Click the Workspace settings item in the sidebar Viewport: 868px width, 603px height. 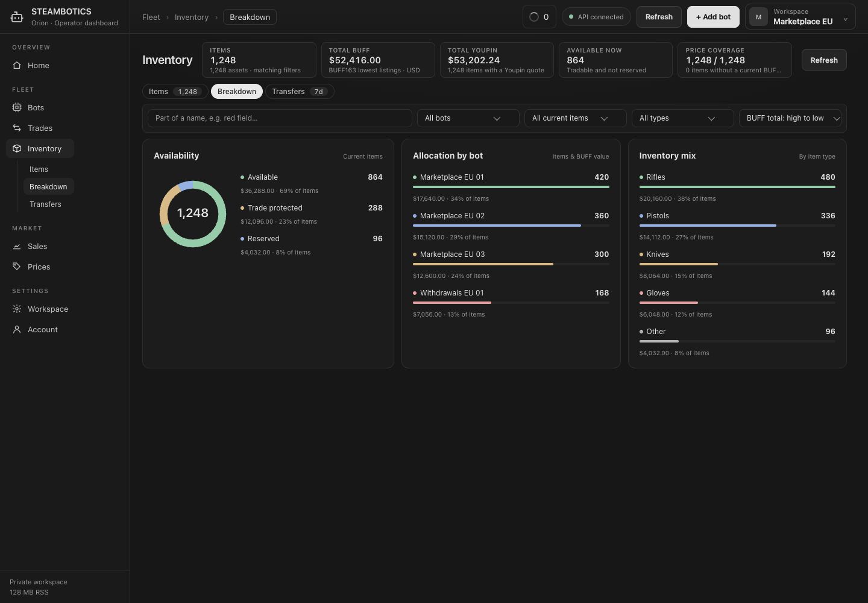tap(40, 309)
